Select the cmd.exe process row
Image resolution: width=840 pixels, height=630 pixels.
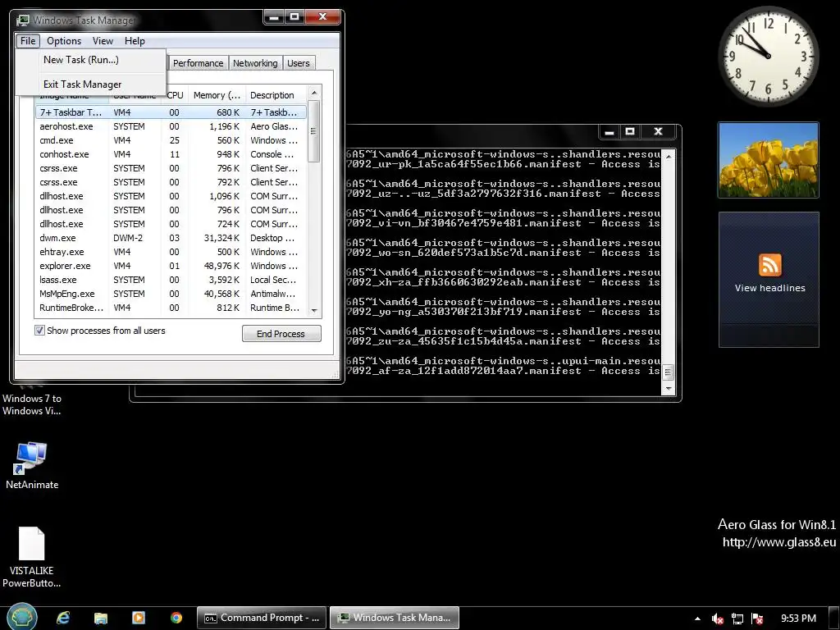coord(171,140)
